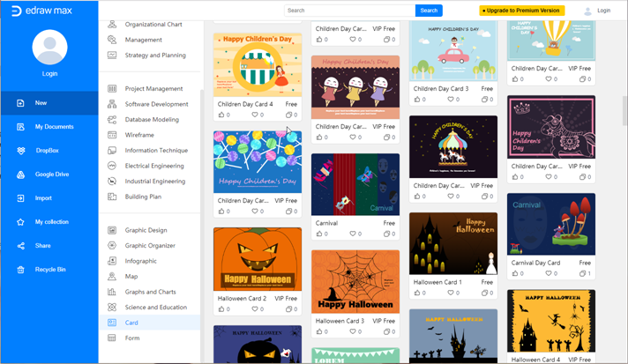Click the Import icon
Image resolution: width=628 pixels, height=364 pixels.
coord(20,198)
